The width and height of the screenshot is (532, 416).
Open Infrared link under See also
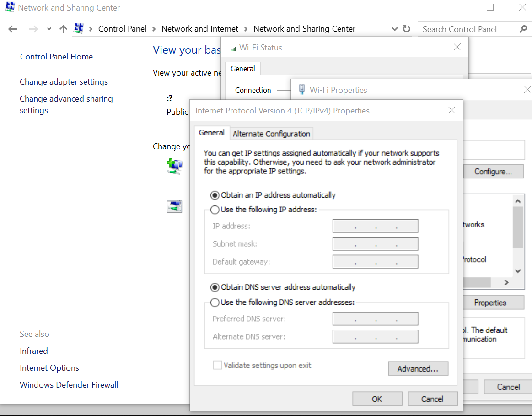[33, 351]
